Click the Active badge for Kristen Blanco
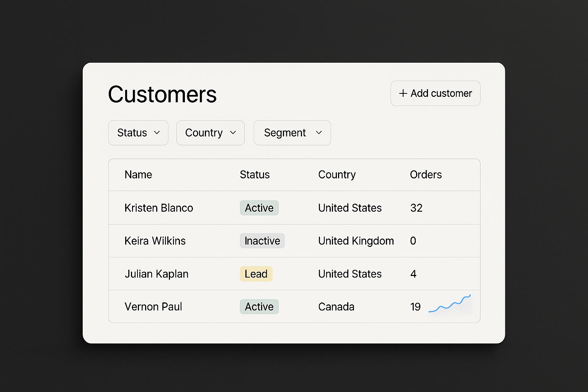 point(259,208)
